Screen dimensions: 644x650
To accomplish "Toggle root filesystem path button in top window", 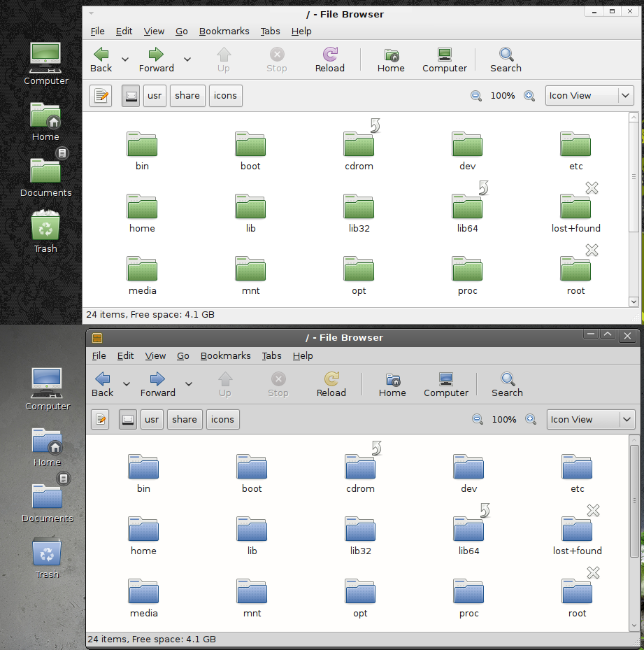I will (131, 96).
